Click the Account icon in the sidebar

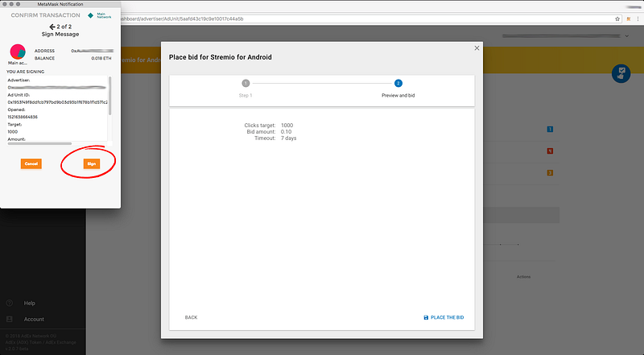[x=10, y=319]
